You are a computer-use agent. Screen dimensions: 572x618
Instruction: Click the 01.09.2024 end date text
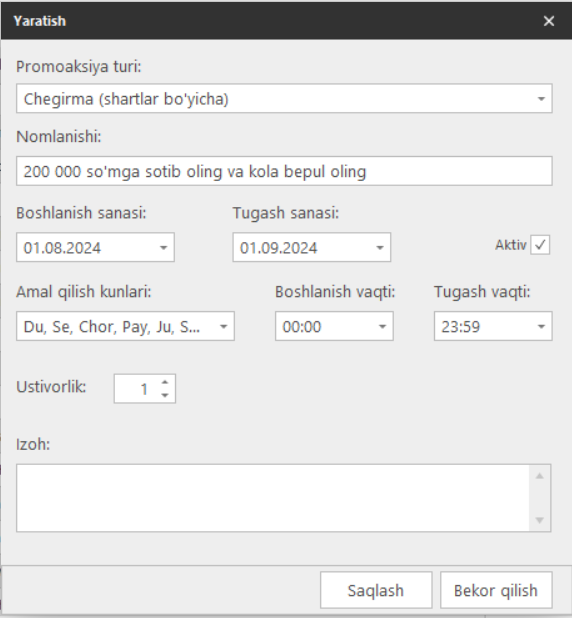279,248
